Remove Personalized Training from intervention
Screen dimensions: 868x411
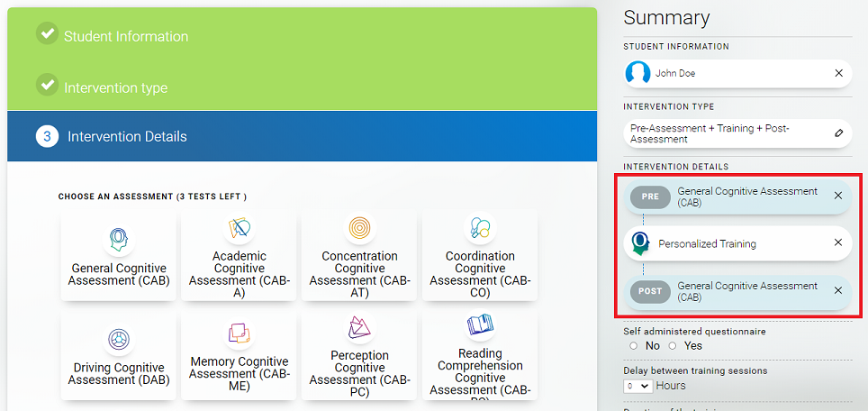click(x=838, y=242)
